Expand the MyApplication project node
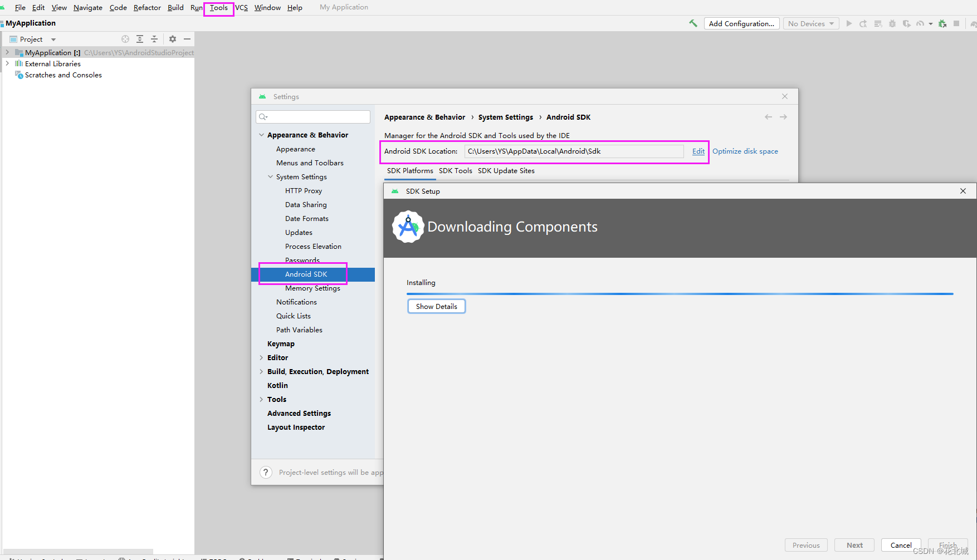 (x=7, y=52)
